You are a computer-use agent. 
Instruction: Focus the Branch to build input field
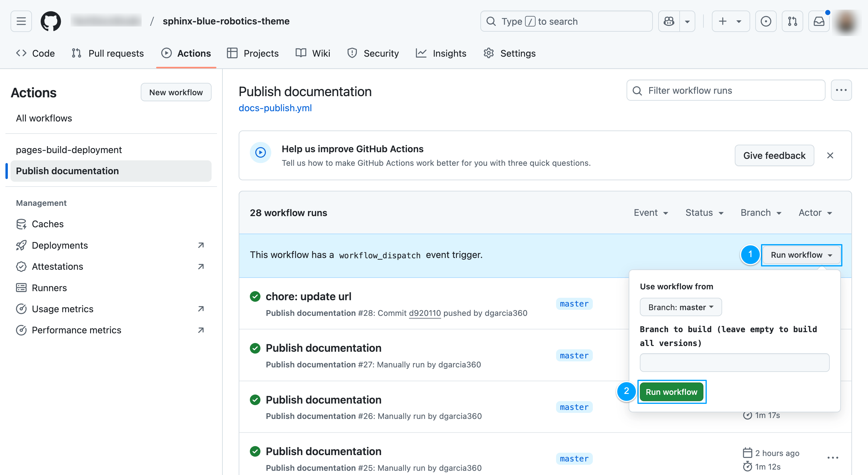(734, 363)
